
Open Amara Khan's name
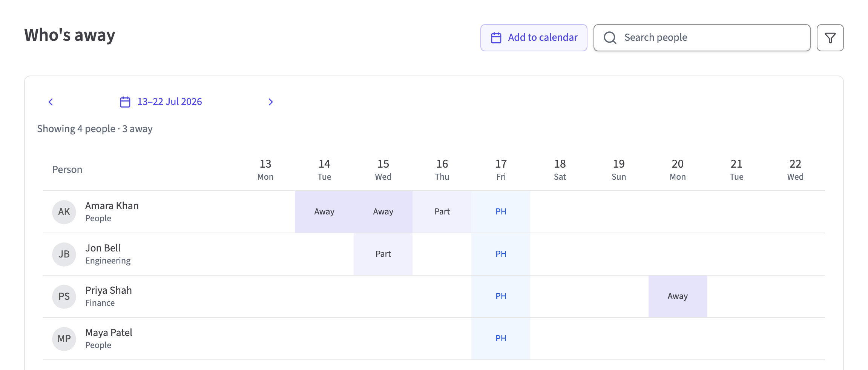[112, 206]
